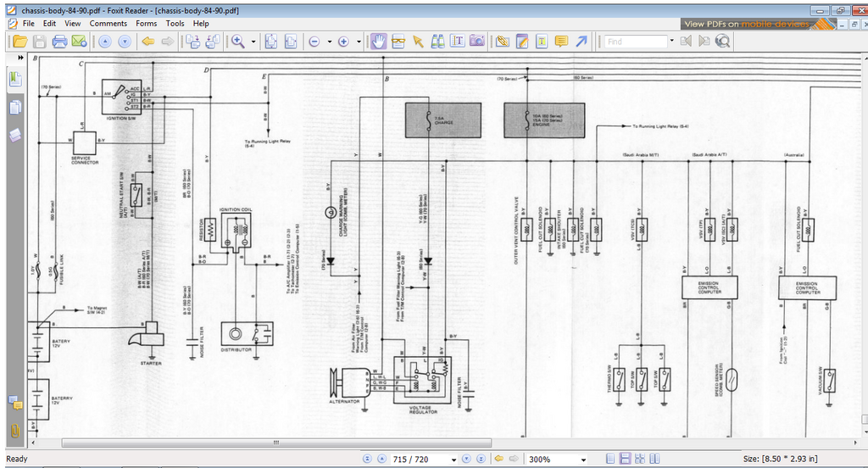868x468 pixels.
Task: Open the binoculars Search tool
Action: tap(438, 41)
